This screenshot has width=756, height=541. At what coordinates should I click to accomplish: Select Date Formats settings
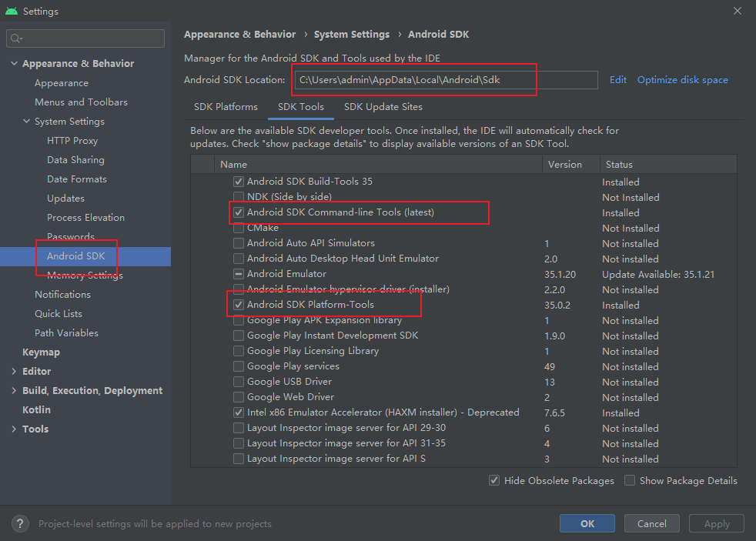tap(77, 179)
